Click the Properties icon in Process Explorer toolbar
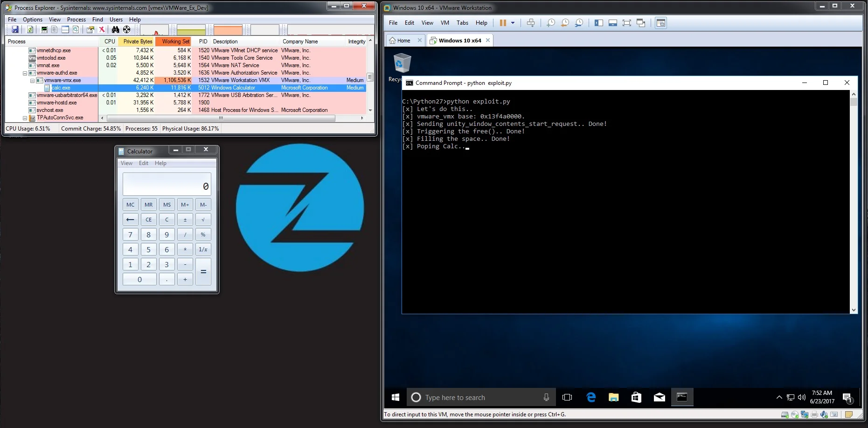The height and width of the screenshot is (428, 868). [90, 30]
